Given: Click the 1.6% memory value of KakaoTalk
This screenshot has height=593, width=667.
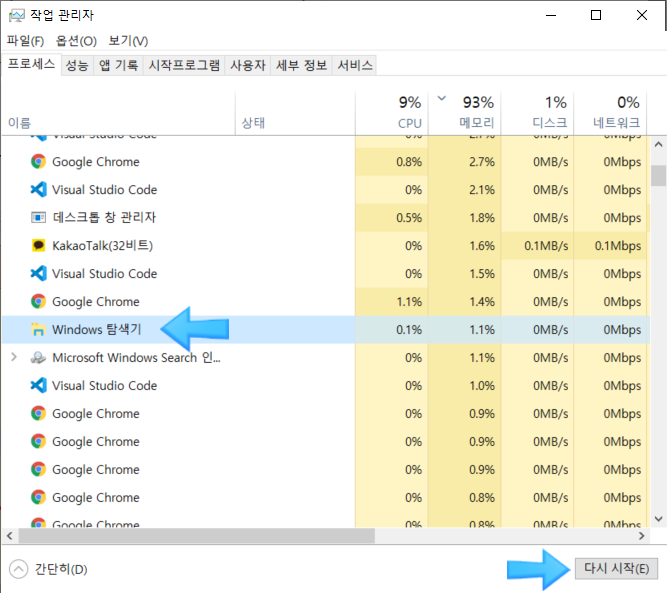Looking at the screenshot, I should 482,245.
